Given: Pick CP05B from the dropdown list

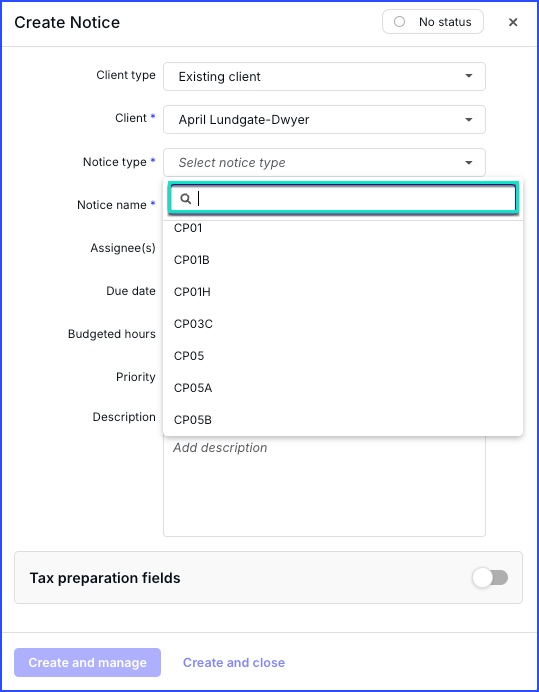Looking at the screenshot, I should tap(343, 420).
